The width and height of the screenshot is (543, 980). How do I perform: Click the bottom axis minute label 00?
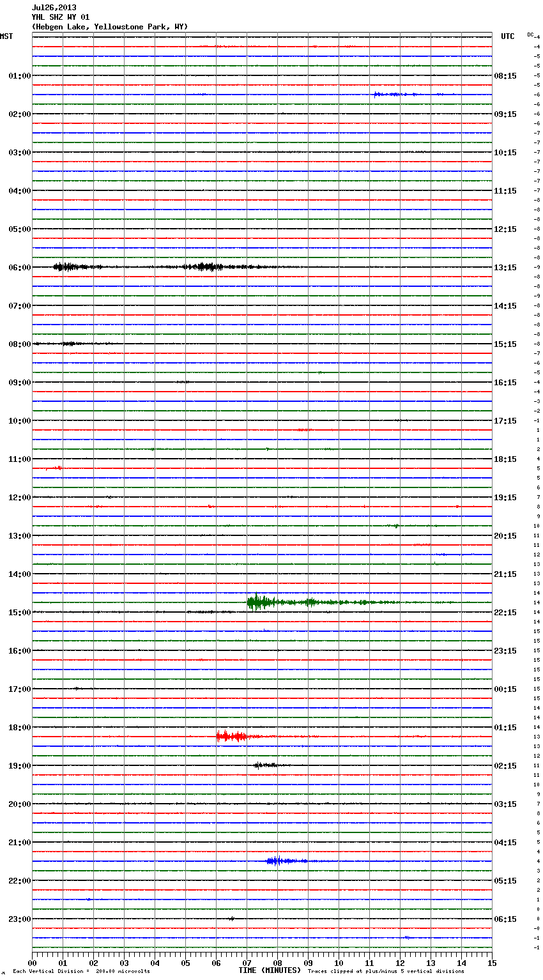(x=32, y=963)
